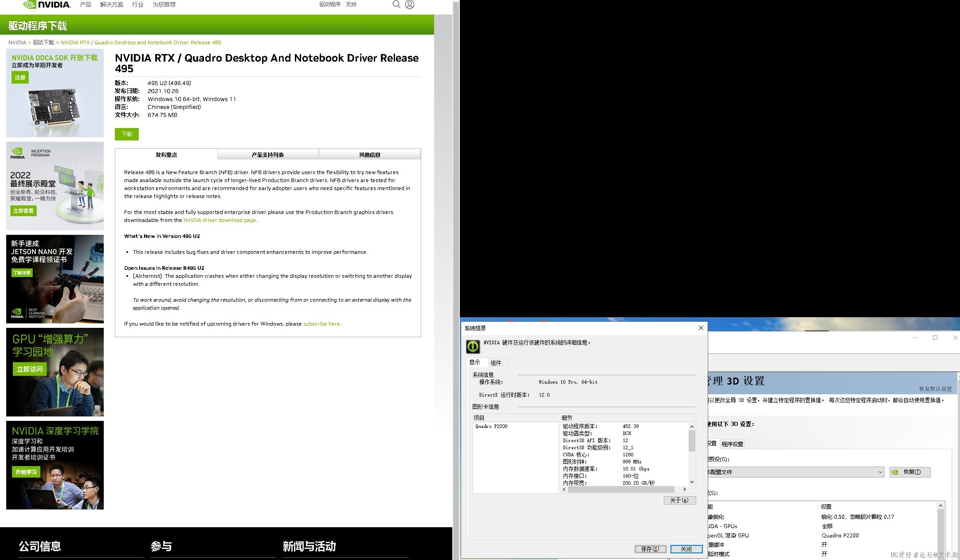Open the user account icon in header
960x560 pixels.
tap(410, 4)
